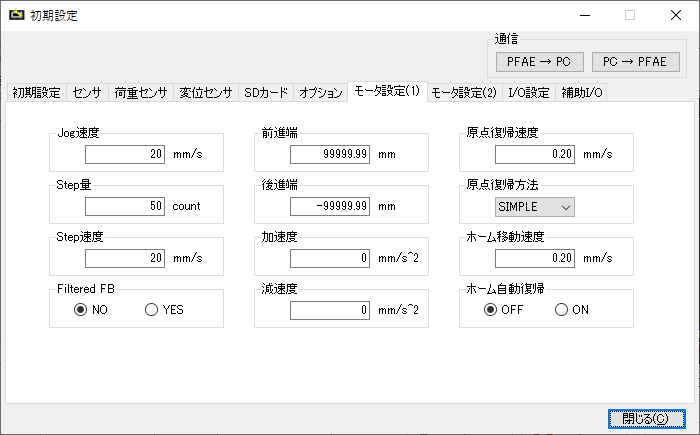Viewport: 700px width, 435px height.
Task: Click the ホーム移動速度 input field
Action: click(535, 258)
